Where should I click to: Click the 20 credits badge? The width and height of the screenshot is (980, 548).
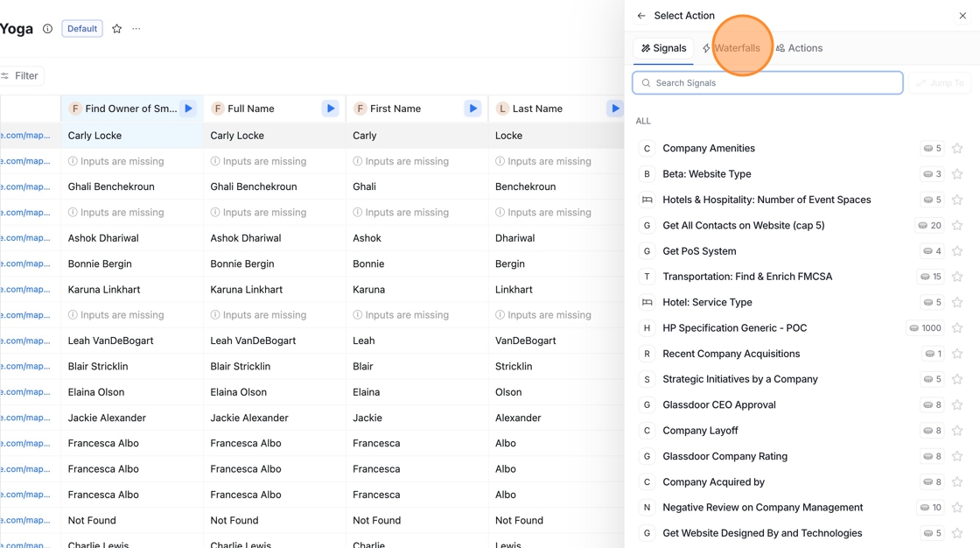[x=929, y=225]
